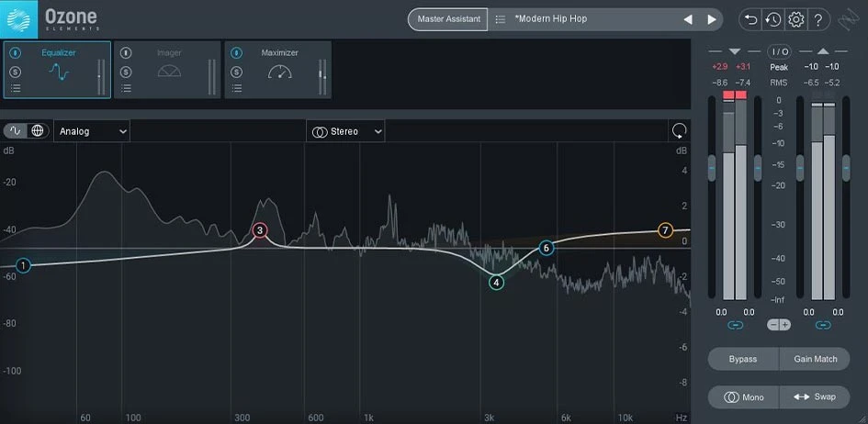This screenshot has height=424, width=868.
Task: Toggle the input gain link icon
Action: (x=735, y=326)
